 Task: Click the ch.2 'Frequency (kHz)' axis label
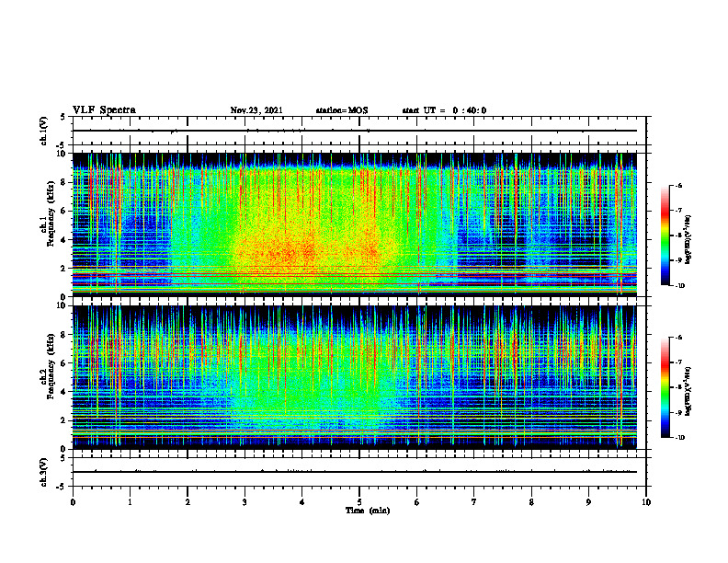point(51,366)
